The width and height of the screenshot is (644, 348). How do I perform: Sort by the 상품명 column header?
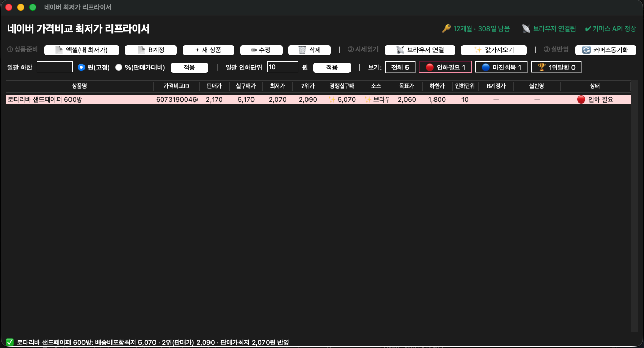click(80, 86)
